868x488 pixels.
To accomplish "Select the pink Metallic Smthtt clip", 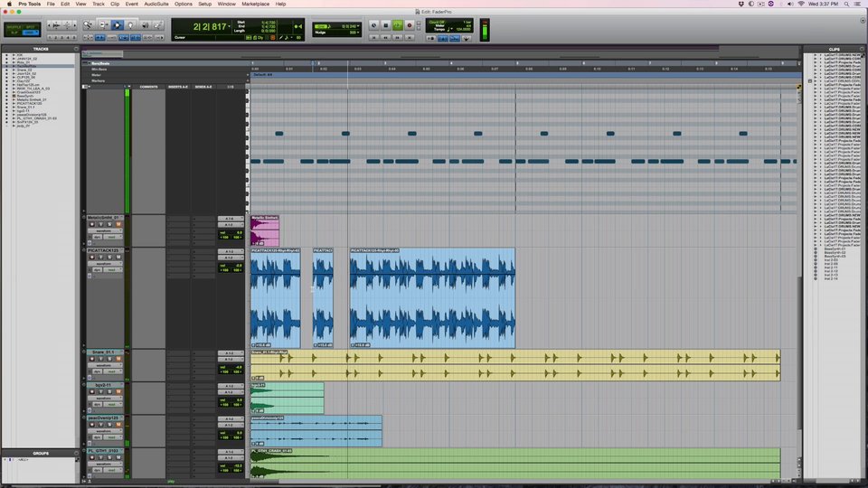I will [265, 230].
